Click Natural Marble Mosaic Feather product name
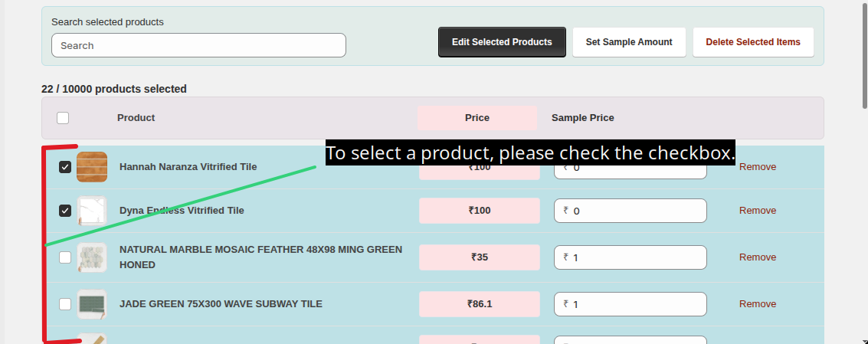The image size is (868, 344). (260, 257)
